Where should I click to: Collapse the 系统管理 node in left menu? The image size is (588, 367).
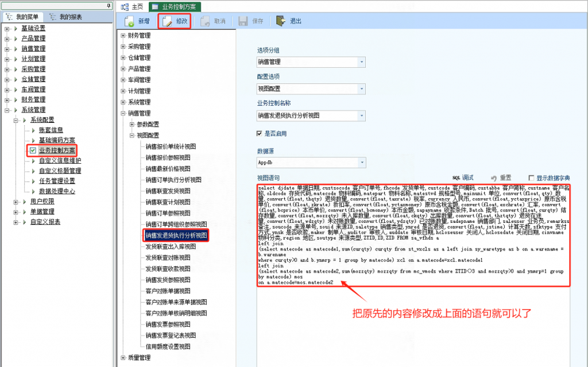pos(7,110)
